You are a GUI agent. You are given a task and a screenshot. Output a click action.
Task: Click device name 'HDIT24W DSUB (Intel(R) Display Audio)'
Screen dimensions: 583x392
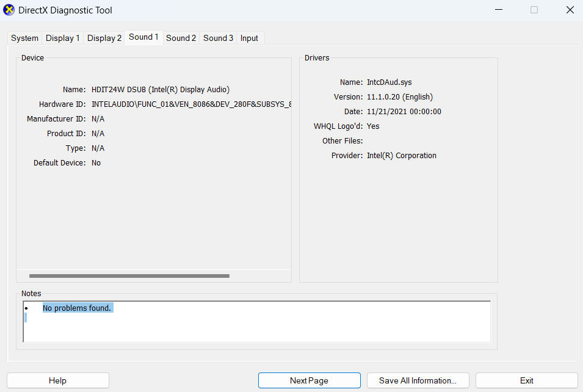pyautogui.click(x=161, y=90)
